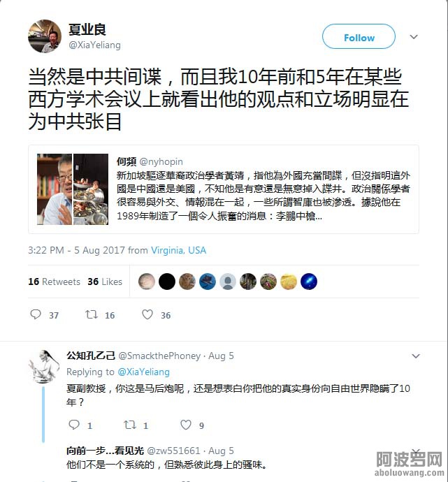
Task: Retweet the main tweet by 夏业良
Action: (x=92, y=314)
